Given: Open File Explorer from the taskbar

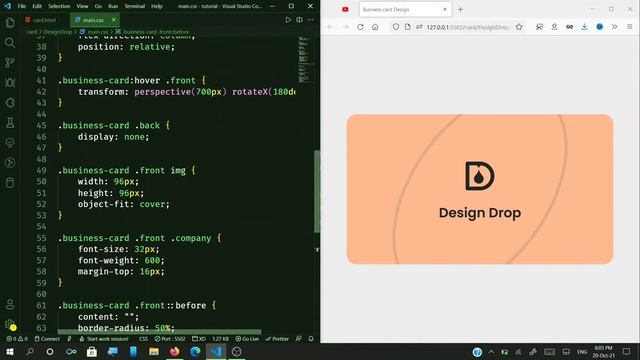Looking at the screenshot, I should [154, 351].
